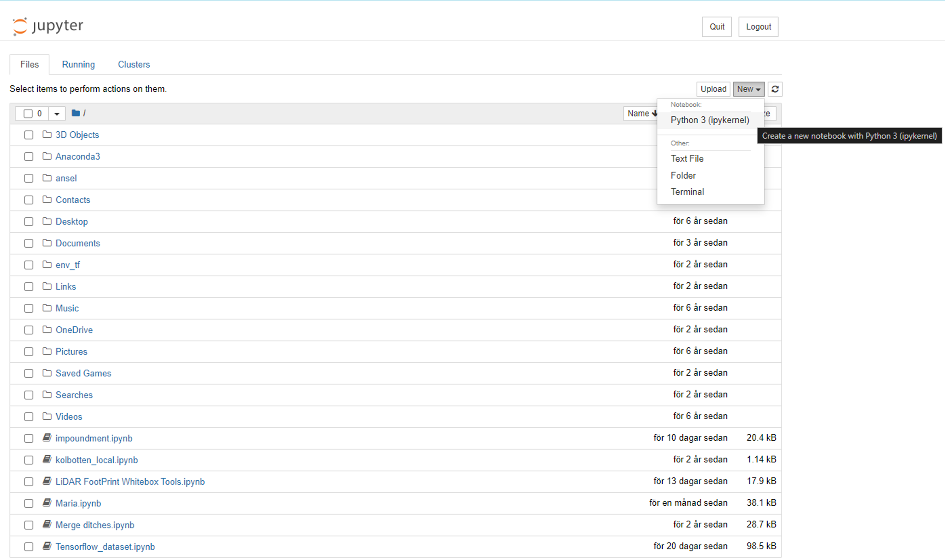Screen dimensions: 945x560
Task: Choose Python 3 (ipykernel) from the menu
Action: point(710,120)
